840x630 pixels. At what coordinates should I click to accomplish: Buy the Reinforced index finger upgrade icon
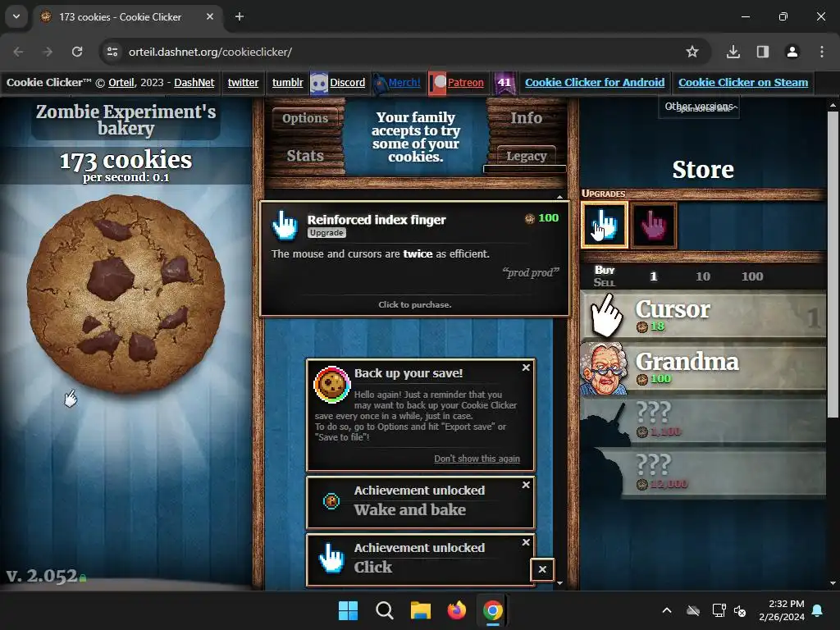point(605,225)
